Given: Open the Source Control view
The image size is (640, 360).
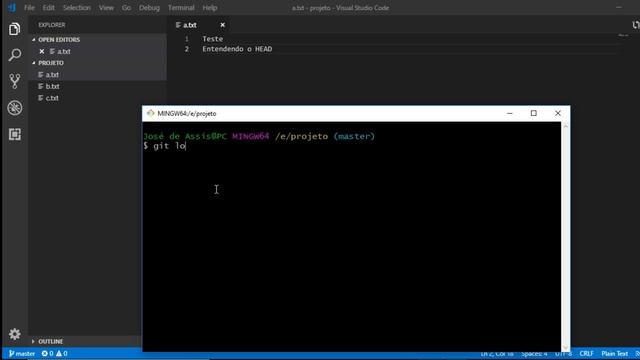Looking at the screenshot, I should (15, 81).
